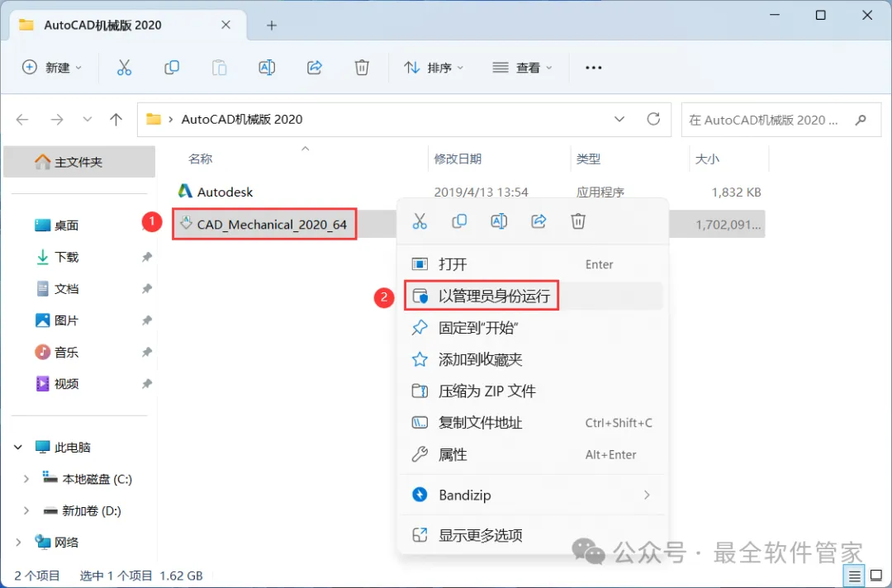Click the search box for AutoCAD机械版 2020
Image resolution: width=892 pixels, height=588 pixels.
[x=781, y=120]
